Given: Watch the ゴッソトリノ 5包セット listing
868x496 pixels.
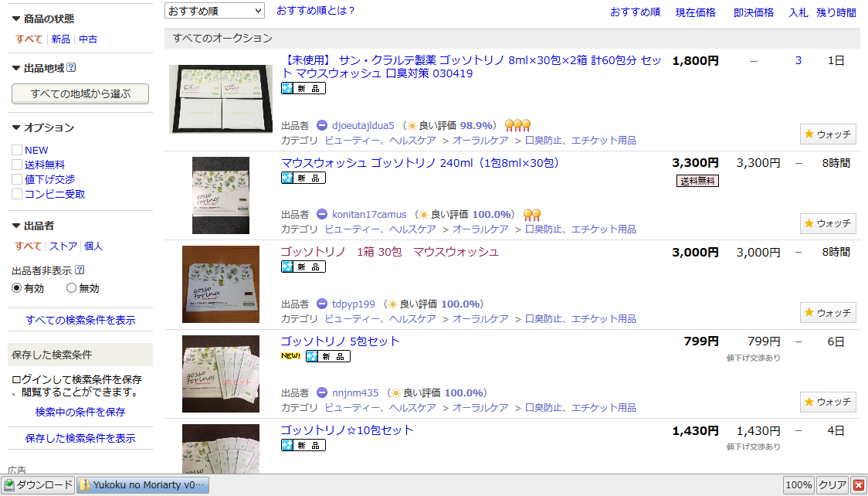Looking at the screenshot, I should coord(827,402).
